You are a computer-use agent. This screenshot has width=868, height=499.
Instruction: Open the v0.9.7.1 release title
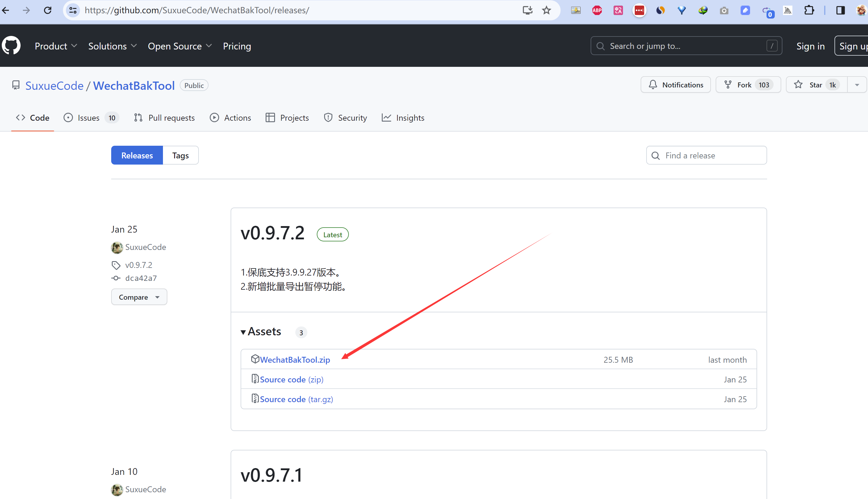point(272,475)
